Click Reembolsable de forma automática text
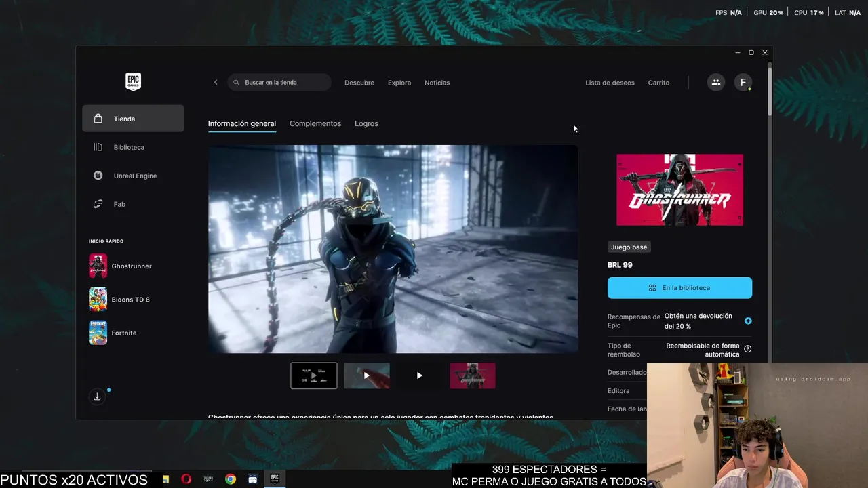Viewport: 868px width, 488px height. coord(703,350)
